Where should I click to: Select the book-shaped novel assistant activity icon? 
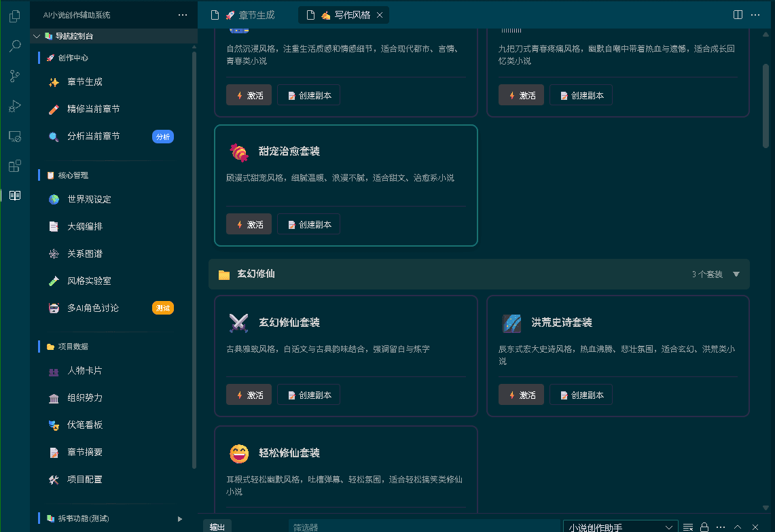point(15,196)
